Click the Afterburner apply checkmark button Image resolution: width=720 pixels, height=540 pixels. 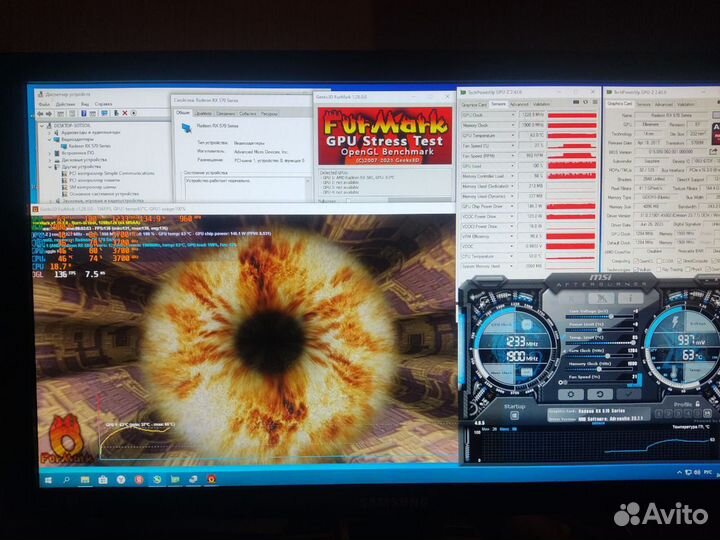pos(629,394)
